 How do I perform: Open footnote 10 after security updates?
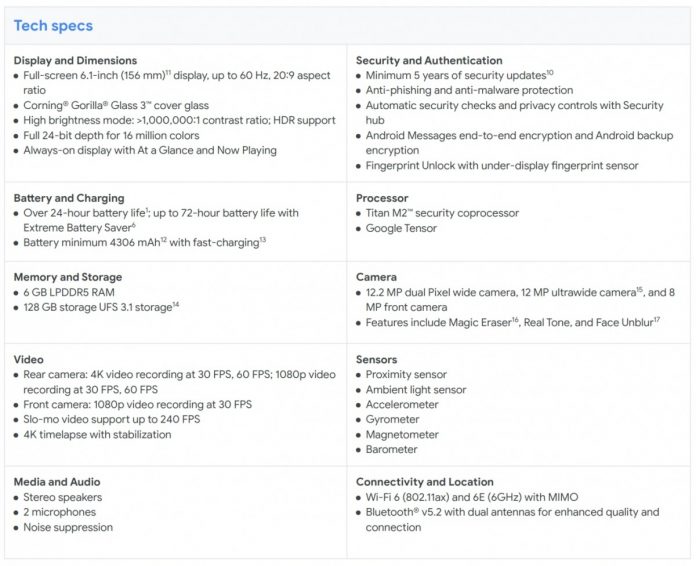point(549,72)
